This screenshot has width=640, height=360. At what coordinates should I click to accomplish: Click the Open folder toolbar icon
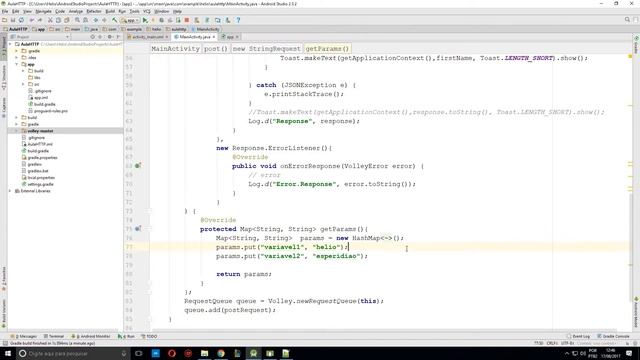click(4, 20)
